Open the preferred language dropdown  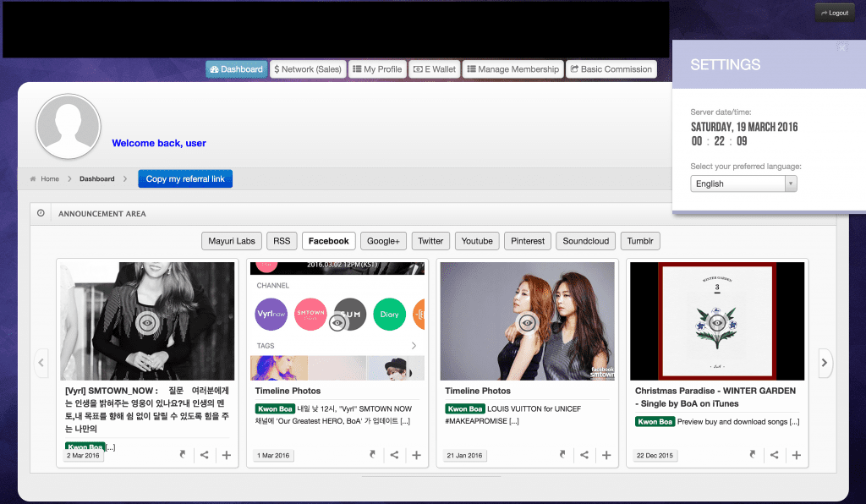tap(743, 184)
